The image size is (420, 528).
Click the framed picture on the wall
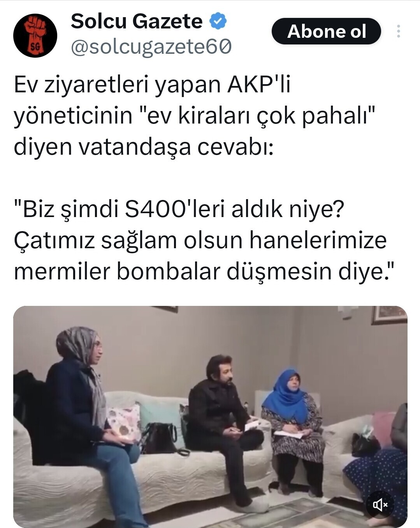(389, 315)
